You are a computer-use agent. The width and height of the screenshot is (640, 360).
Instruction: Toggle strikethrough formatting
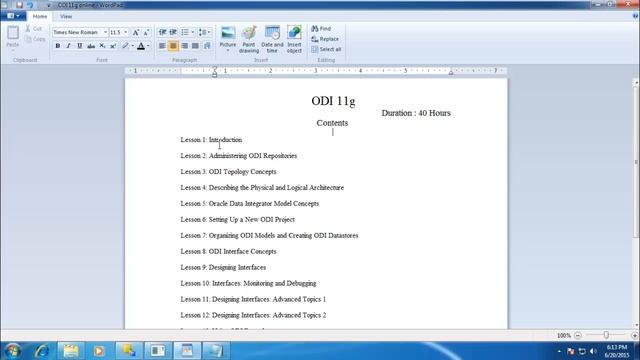point(91,46)
